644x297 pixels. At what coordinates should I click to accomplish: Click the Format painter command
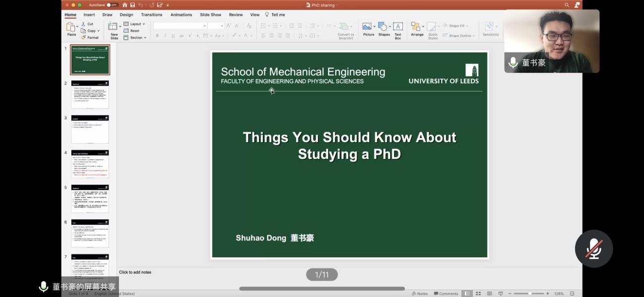90,38
